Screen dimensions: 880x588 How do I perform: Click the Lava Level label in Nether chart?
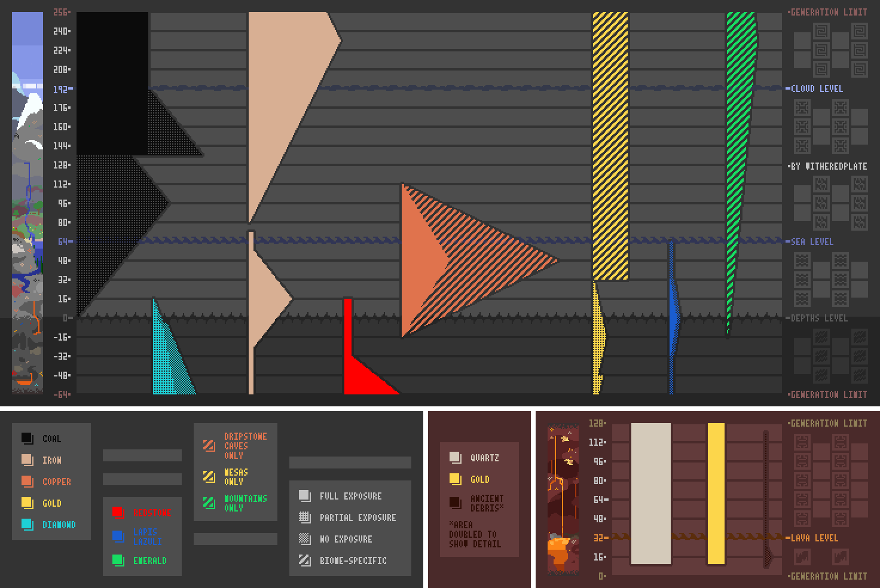point(814,538)
